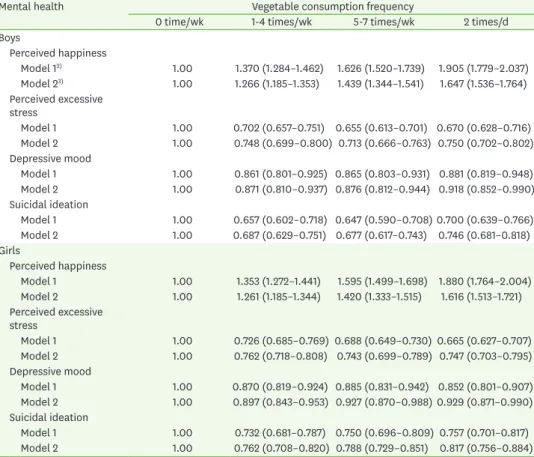Click the cell '0.762 (0.708–0.820)'

click(282, 448)
